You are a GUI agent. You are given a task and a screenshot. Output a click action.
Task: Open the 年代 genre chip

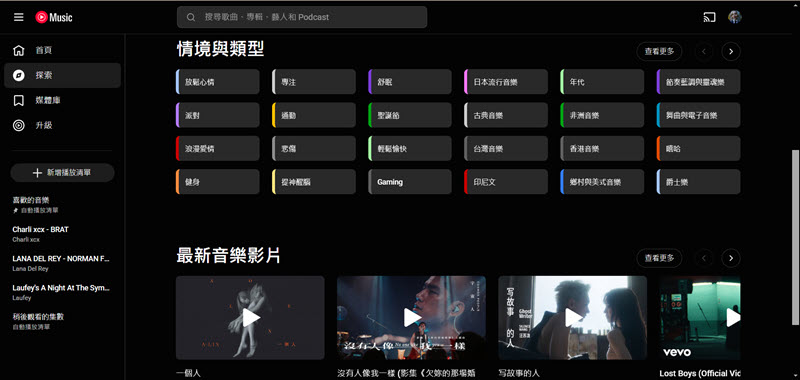point(602,82)
